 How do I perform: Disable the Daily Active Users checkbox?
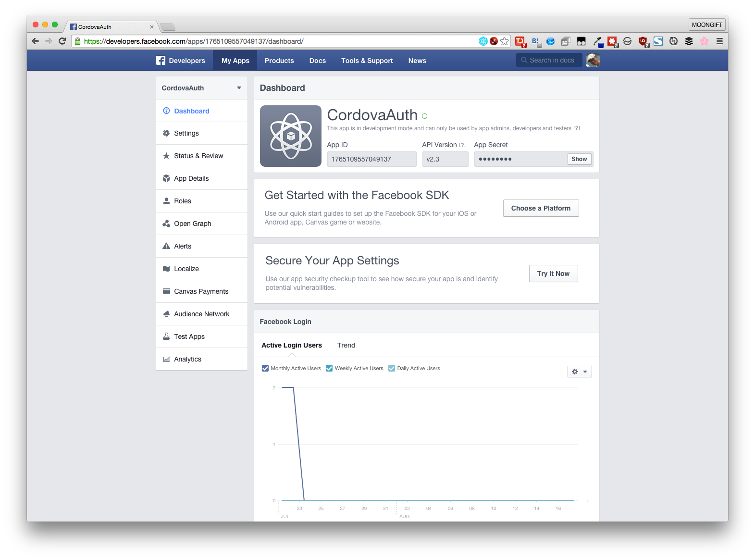[x=391, y=368]
